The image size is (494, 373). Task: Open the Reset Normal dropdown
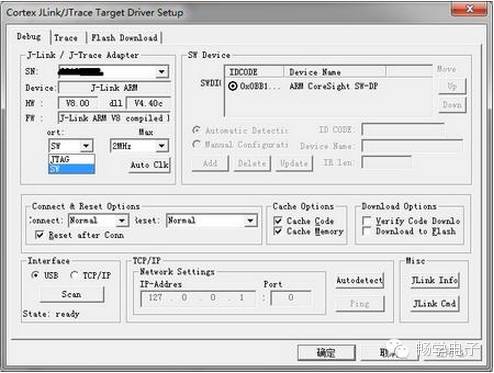point(251,221)
